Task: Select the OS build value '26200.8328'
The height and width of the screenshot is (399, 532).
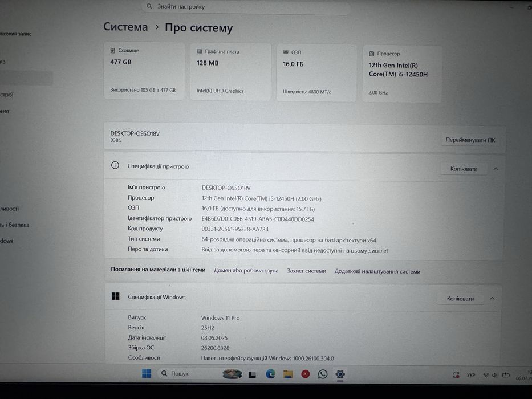Action: [x=215, y=348]
